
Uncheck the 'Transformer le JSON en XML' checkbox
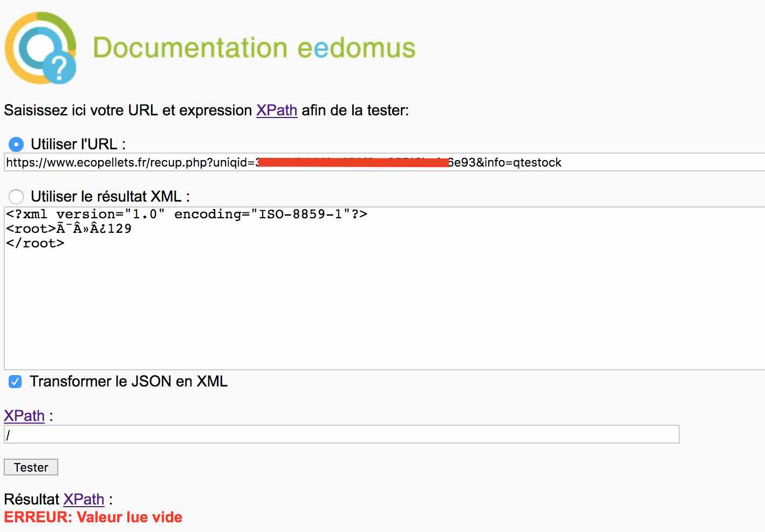[15, 382]
